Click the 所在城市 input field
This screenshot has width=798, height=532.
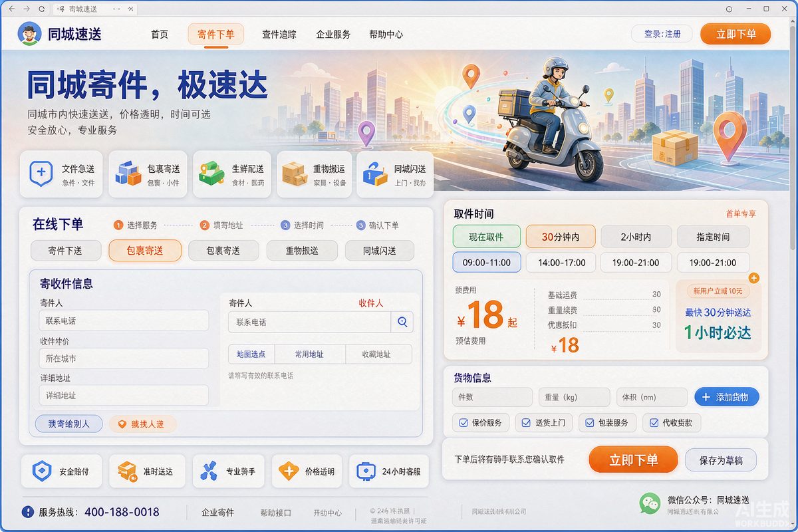(x=124, y=358)
